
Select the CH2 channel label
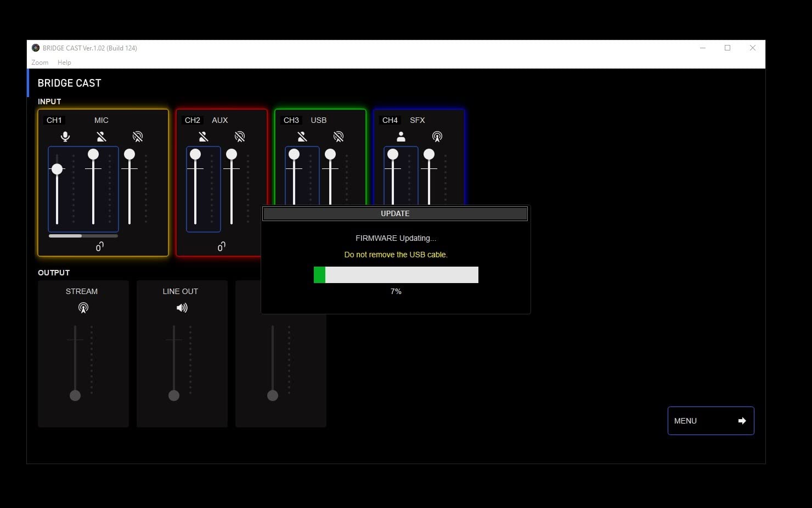[x=193, y=120]
